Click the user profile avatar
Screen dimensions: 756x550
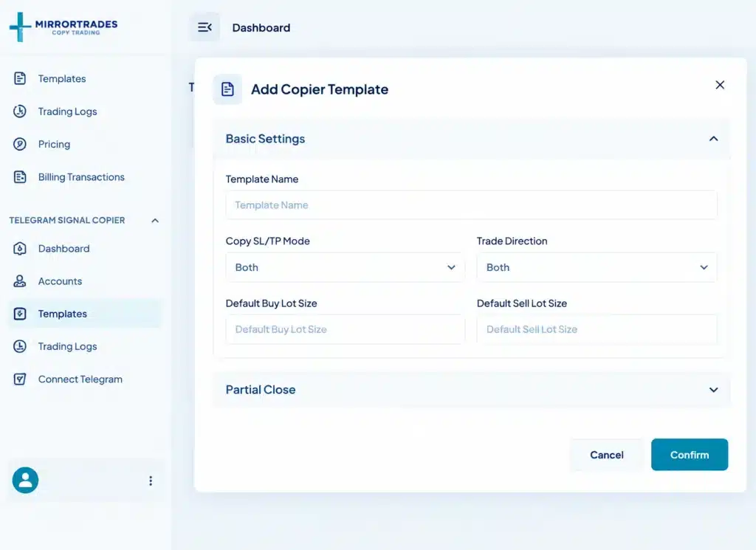click(x=25, y=480)
